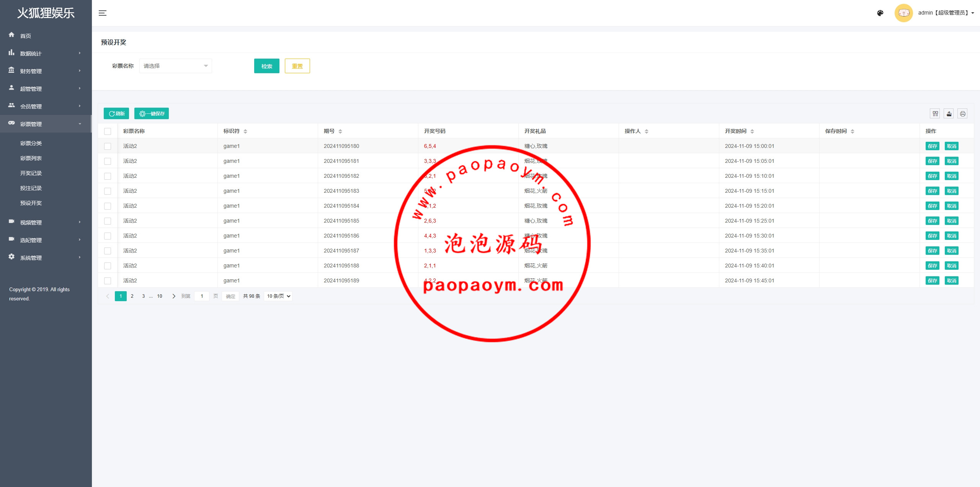Screen dimensions: 980x487
Task: Check the row for 期号 202411095184
Action: pos(108,206)
